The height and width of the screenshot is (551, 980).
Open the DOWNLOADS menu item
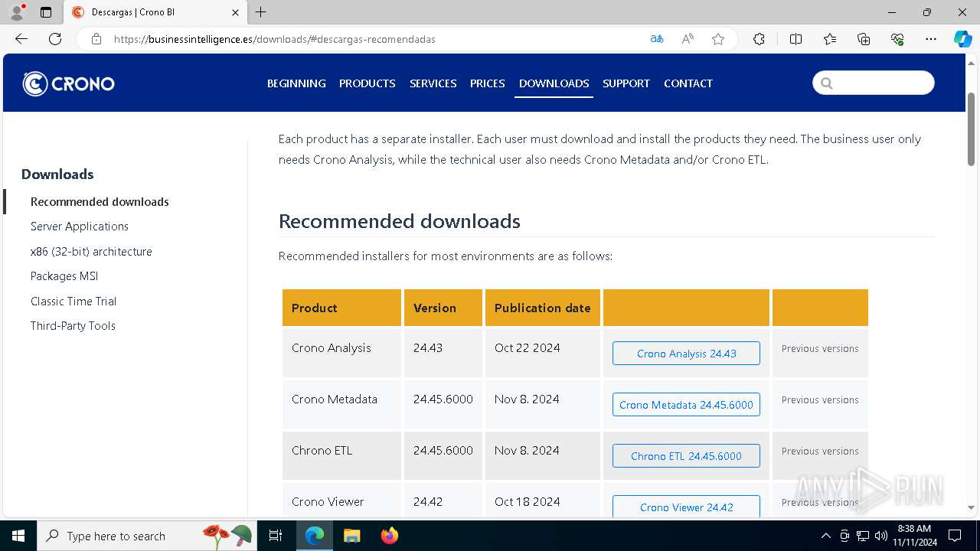point(554,83)
